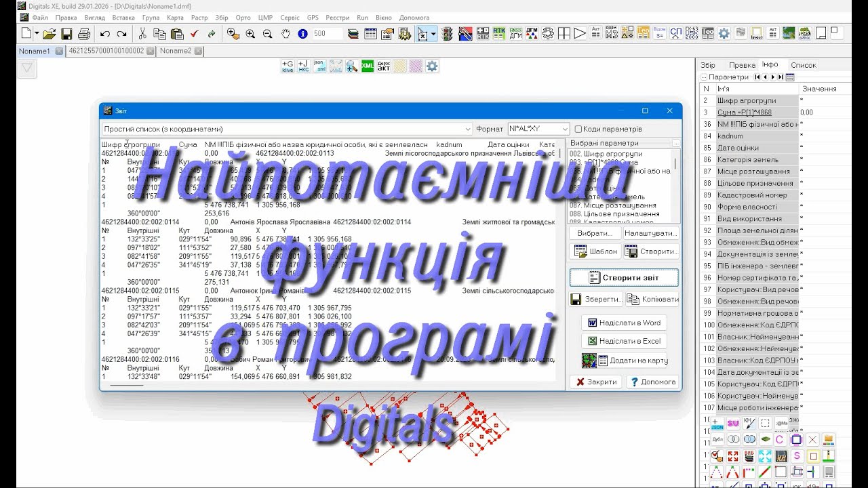Screen dimensions: 868x488
Task: Click the Копіювати button
Action: 652,299
